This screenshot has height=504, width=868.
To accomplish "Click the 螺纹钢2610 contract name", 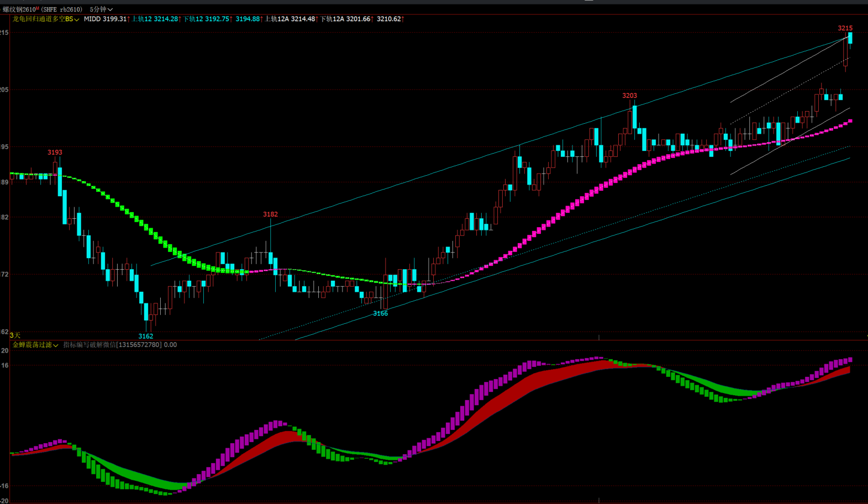I will point(19,9).
